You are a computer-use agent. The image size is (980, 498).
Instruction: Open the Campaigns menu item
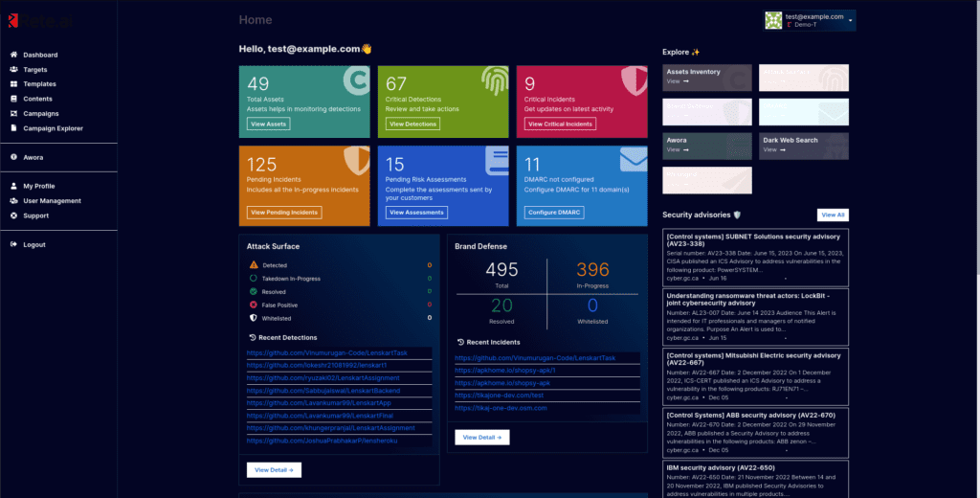point(40,113)
